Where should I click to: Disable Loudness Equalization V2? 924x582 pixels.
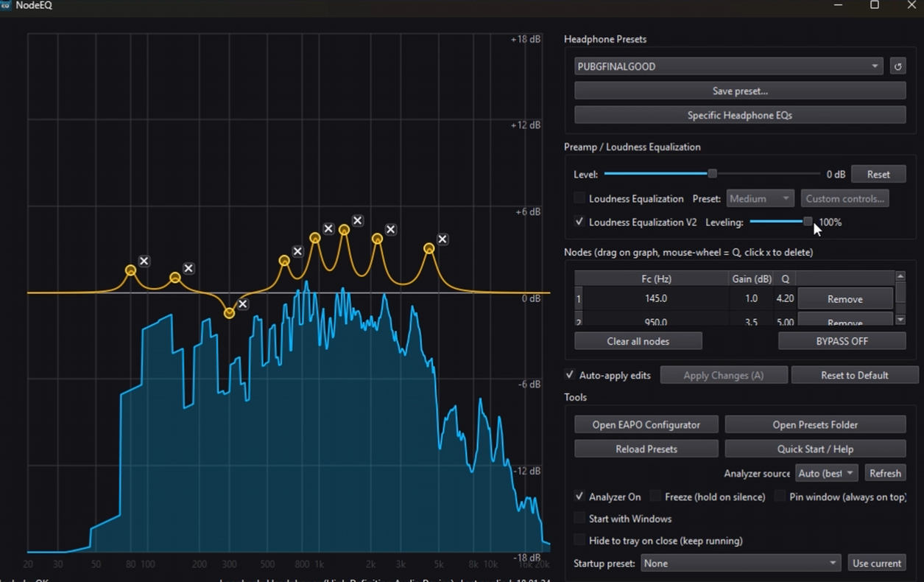579,222
